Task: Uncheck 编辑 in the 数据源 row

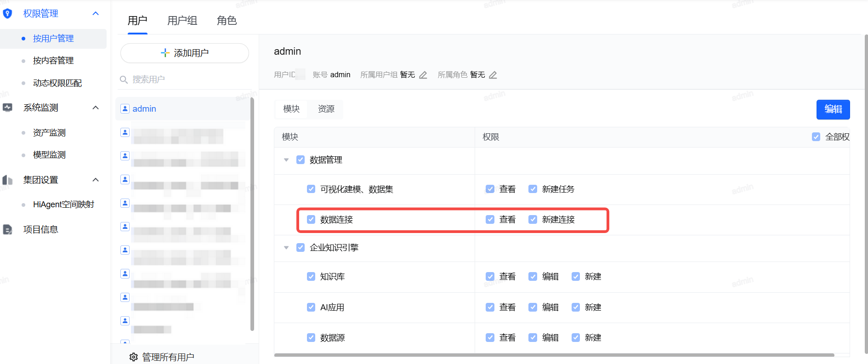Action: 533,338
